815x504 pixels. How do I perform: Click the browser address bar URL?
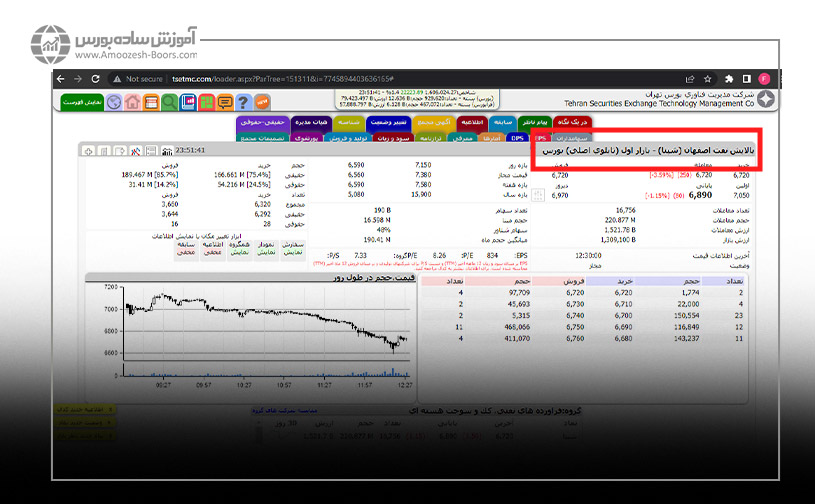pyautogui.click(x=300, y=79)
